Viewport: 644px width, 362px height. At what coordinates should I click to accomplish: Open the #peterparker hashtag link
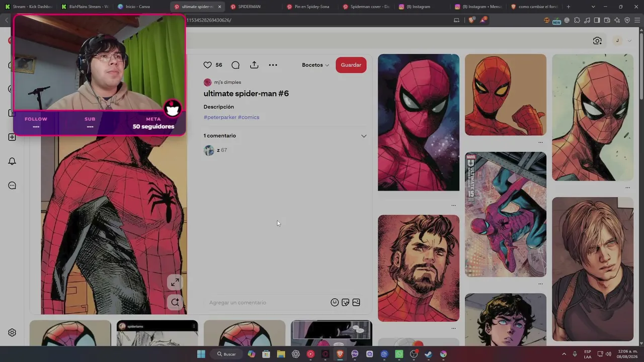(220, 117)
